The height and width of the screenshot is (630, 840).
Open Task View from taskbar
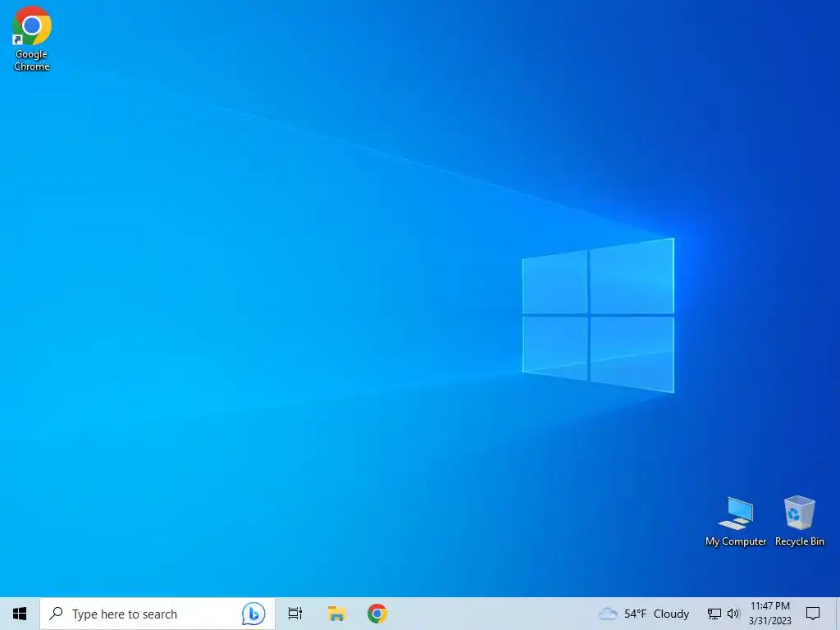click(295, 614)
